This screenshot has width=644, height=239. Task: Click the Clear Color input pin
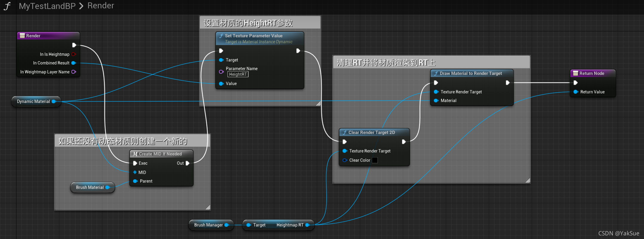(345, 160)
